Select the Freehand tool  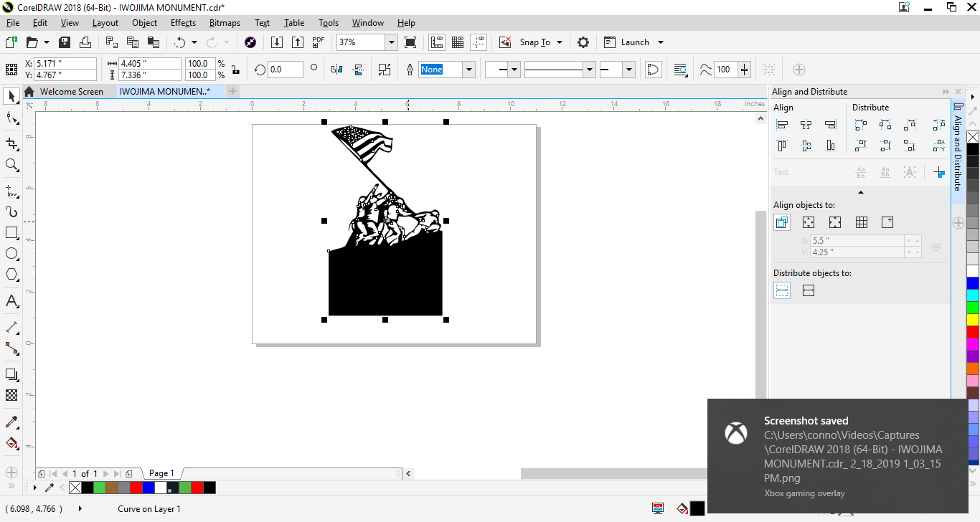click(11, 191)
